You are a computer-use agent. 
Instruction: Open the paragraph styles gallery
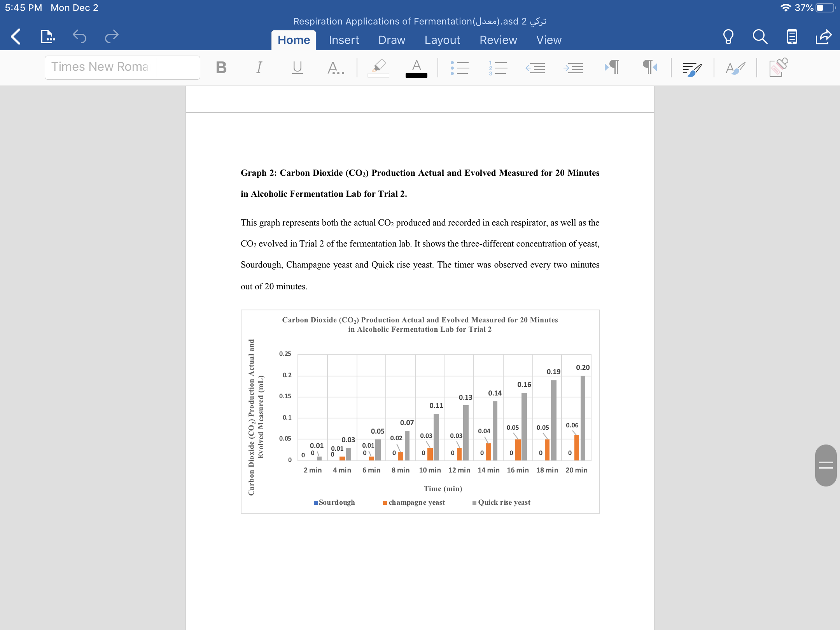[x=735, y=68]
